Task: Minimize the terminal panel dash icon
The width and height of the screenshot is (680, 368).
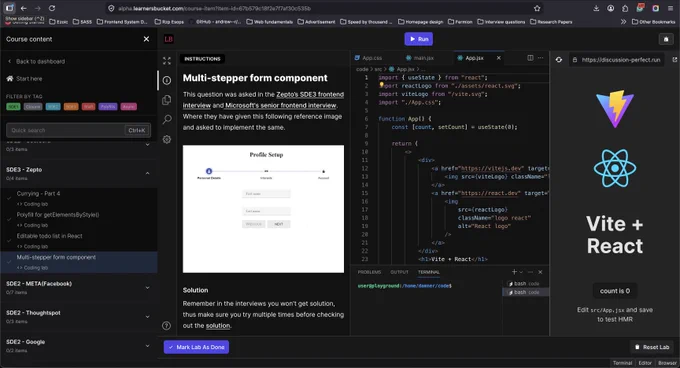Action: tap(530, 272)
